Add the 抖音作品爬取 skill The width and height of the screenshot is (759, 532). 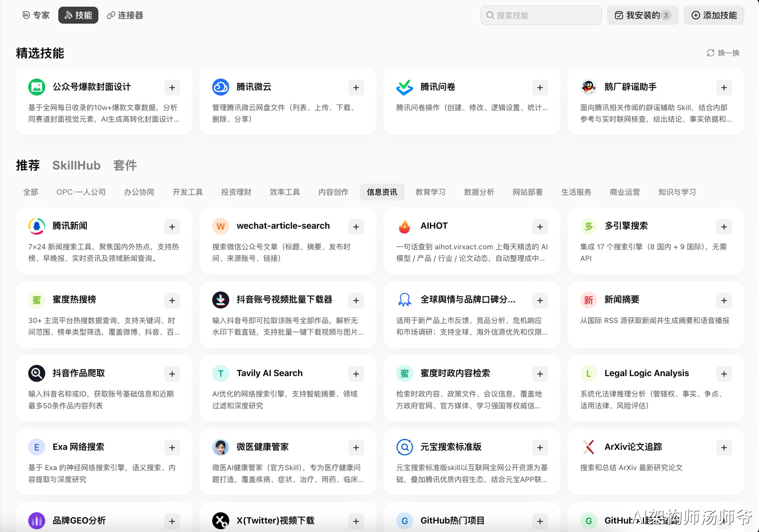coord(172,374)
